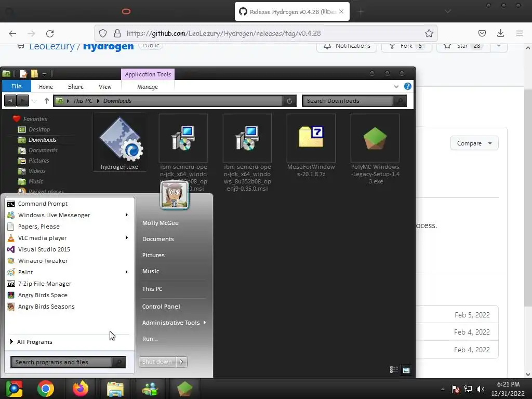Bookmark page with star icon in Firefox
Screen dimensions: 532x399
tap(429, 33)
